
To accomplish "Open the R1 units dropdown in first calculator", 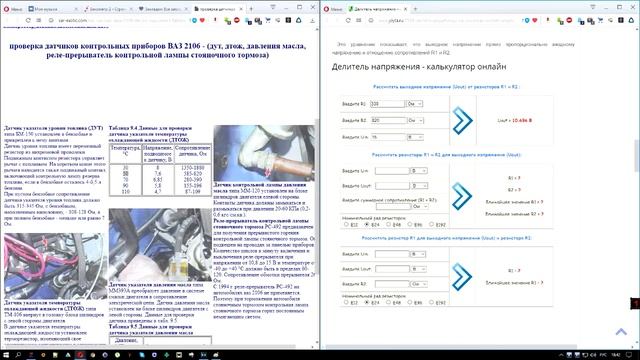I will (x=414, y=104).
